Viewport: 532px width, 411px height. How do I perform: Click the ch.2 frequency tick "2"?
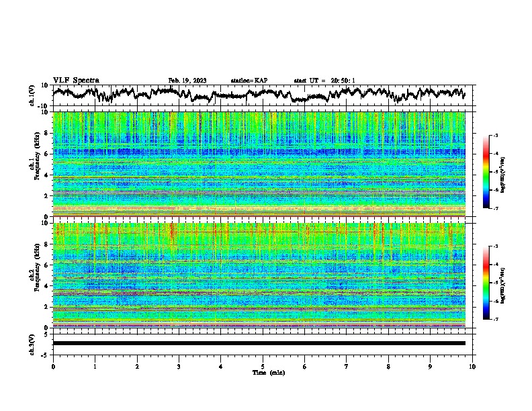[x=47, y=307]
